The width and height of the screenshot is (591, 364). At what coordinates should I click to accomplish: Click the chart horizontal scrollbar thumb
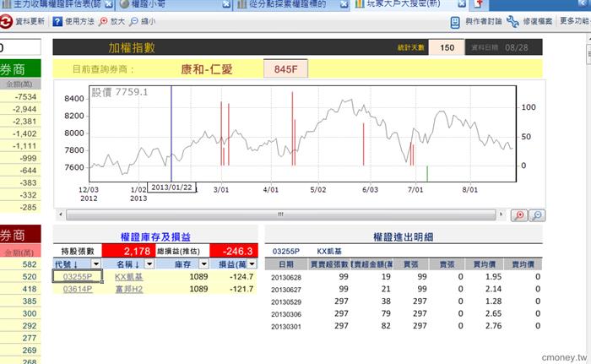click(281, 215)
